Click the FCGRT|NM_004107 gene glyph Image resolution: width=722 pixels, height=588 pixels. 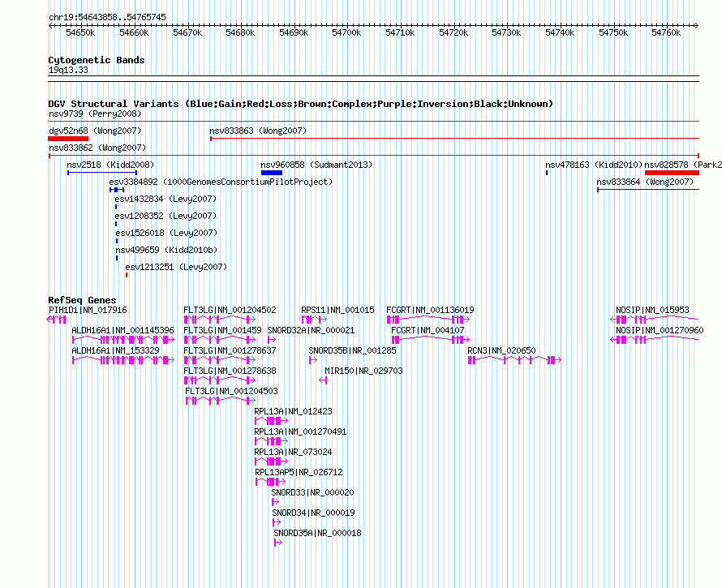click(x=431, y=340)
